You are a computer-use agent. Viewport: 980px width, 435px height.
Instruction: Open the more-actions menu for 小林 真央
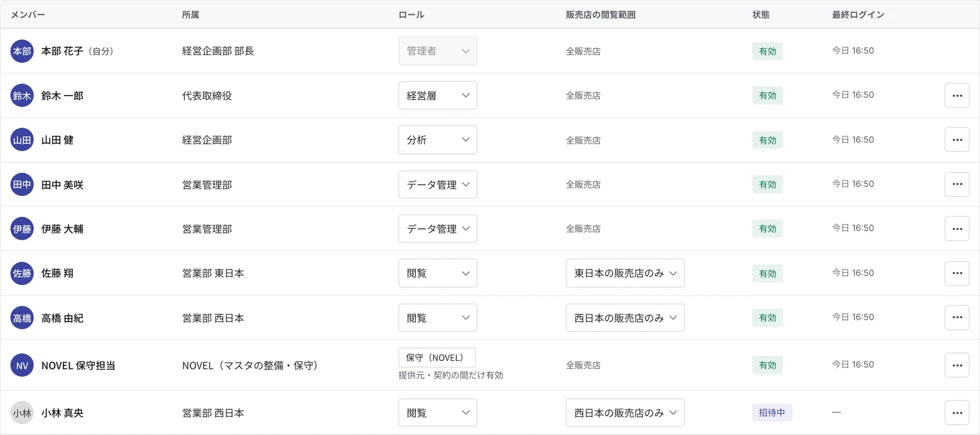pos(957,413)
